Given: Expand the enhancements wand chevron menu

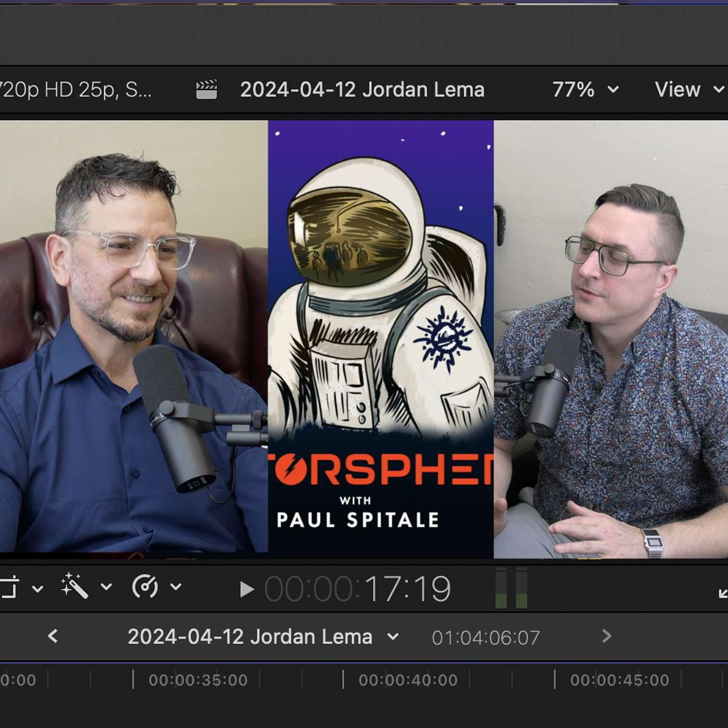Looking at the screenshot, I should tap(106, 587).
